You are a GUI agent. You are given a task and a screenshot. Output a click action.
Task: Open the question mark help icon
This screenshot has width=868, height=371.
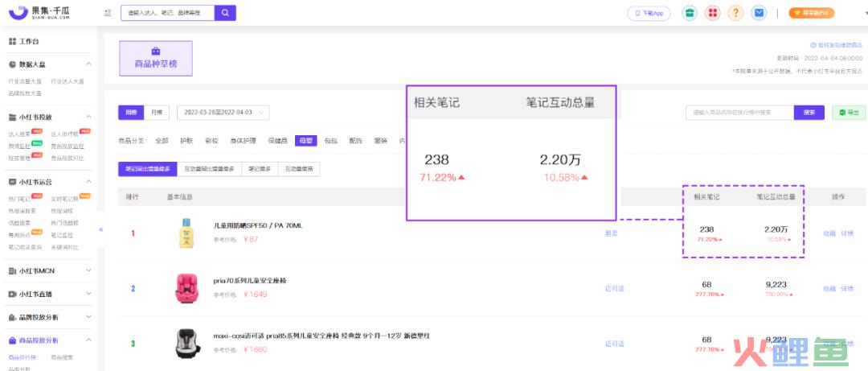pyautogui.click(x=735, y=14)
